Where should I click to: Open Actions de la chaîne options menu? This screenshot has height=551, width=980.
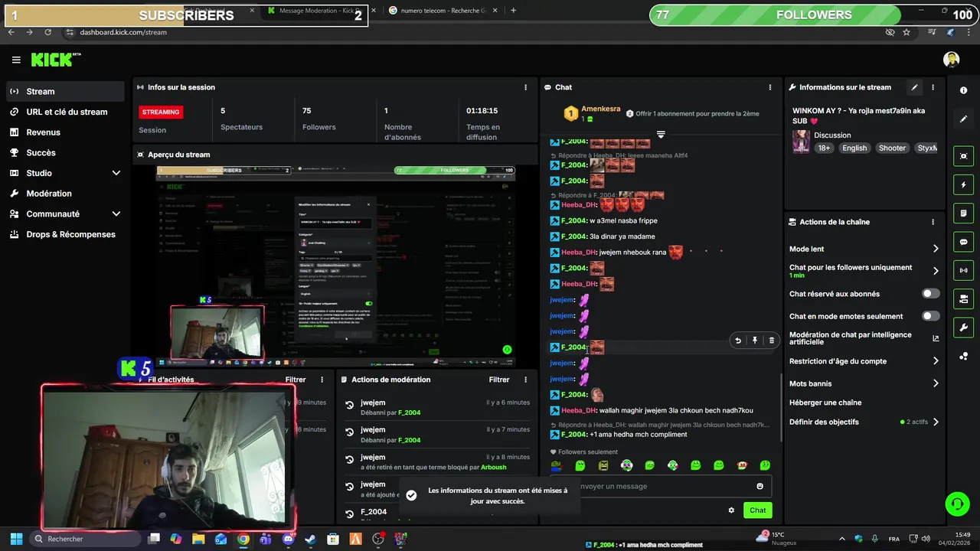click(x=933, y=222)
